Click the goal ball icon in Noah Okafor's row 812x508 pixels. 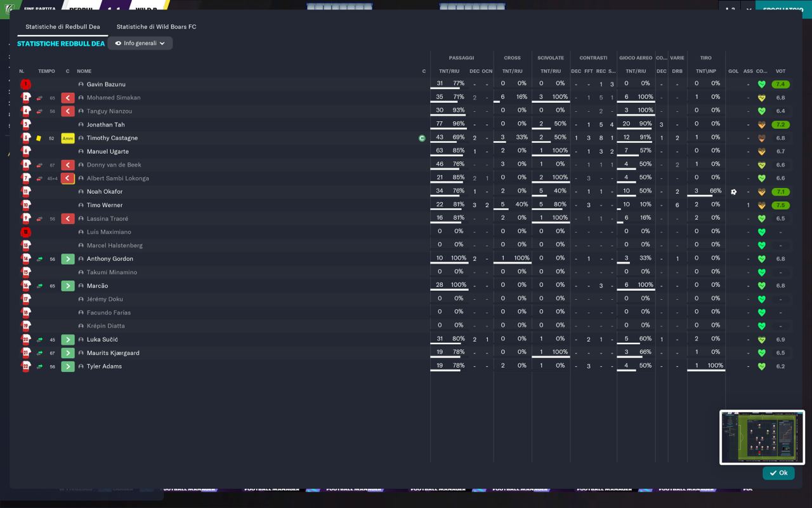pos(734,192)
